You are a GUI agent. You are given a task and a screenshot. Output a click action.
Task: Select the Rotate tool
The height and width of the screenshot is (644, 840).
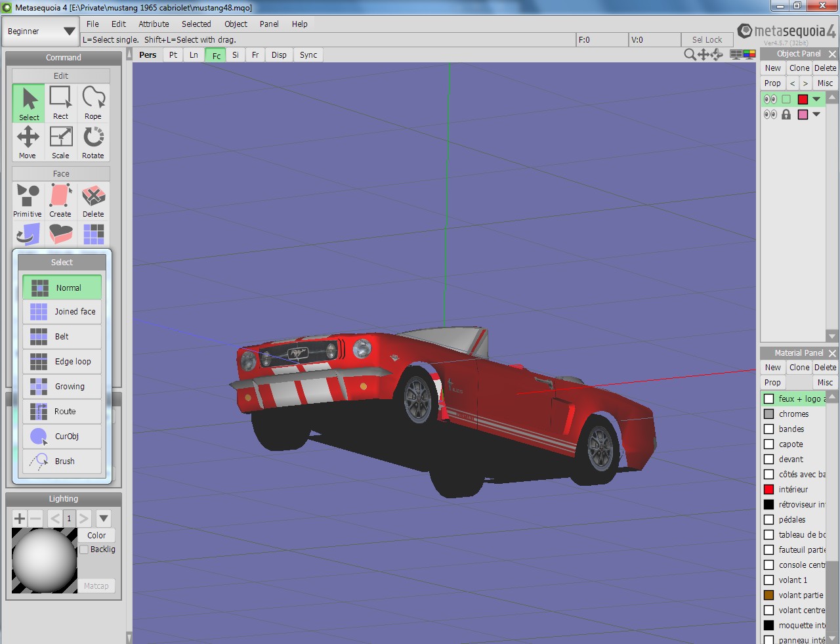pos(93,142)
